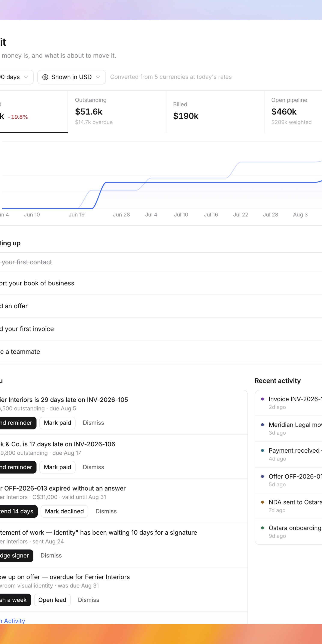
Task: Open the invite a teammate setup step
Action: click(161, 352)
